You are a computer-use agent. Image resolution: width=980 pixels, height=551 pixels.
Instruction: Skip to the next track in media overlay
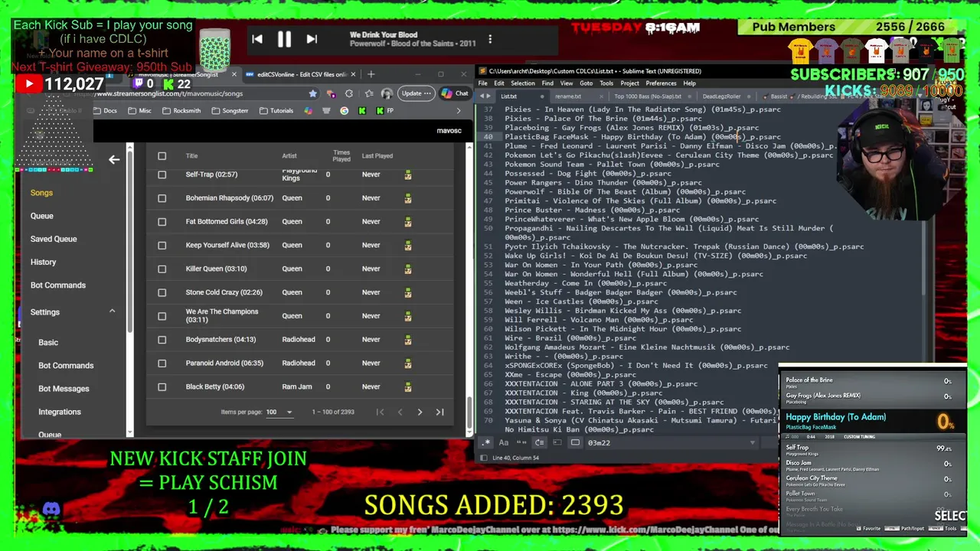click(x=312, y=39)
